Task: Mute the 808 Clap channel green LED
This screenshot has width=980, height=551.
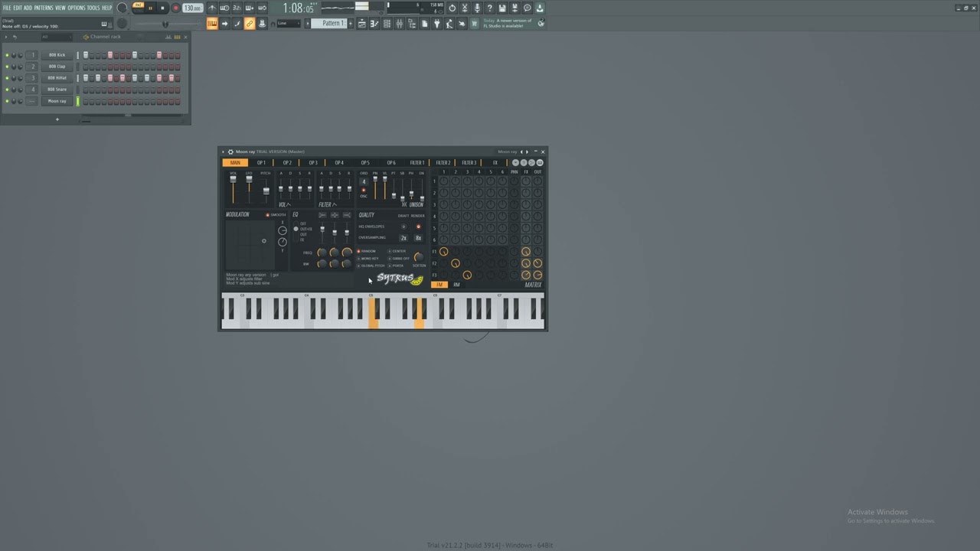Action: tap(7, 67)
